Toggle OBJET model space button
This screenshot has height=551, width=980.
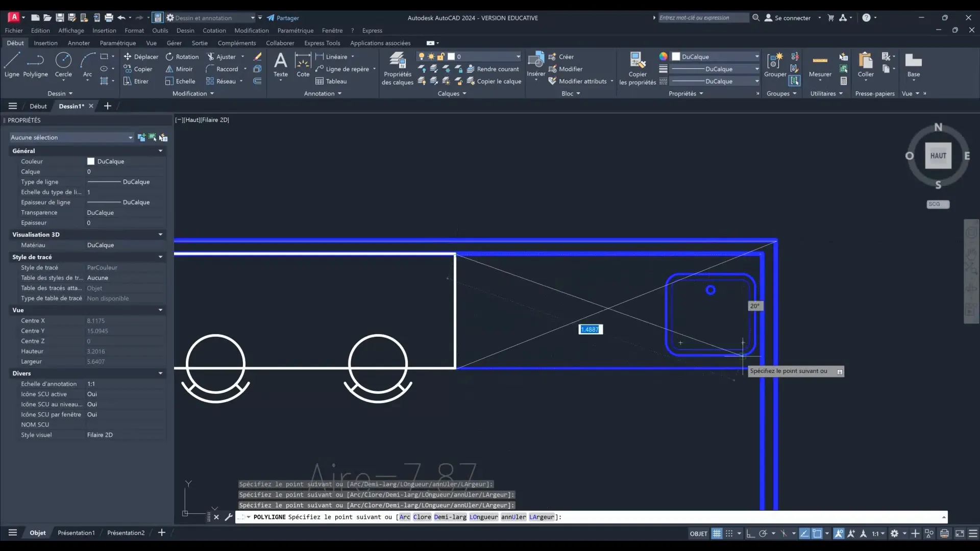(699, 534)
